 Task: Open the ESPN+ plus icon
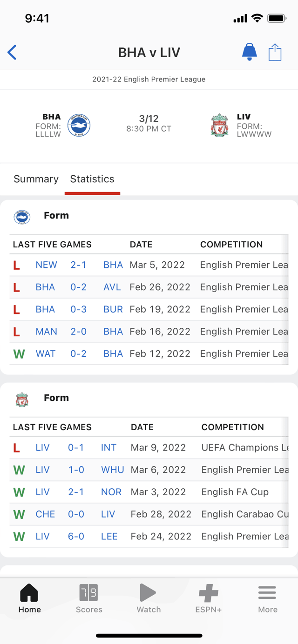[x=209, y=593]
